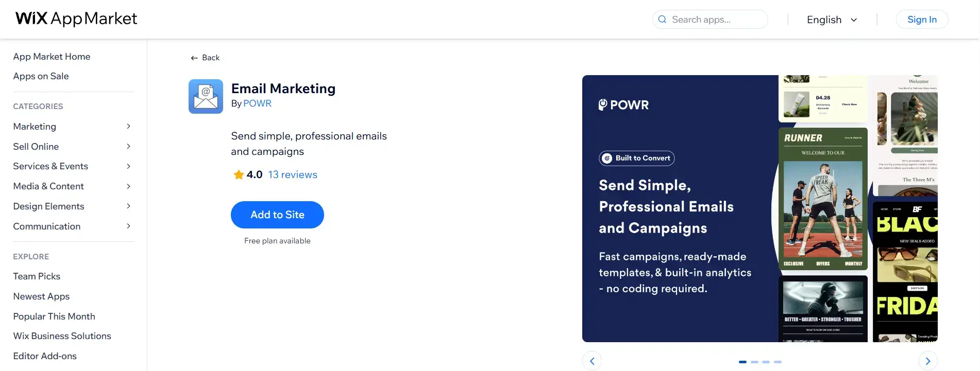The height and width of the screenshot is (371, 980).
Task: Open the English language dropdown
Action: 832,20
